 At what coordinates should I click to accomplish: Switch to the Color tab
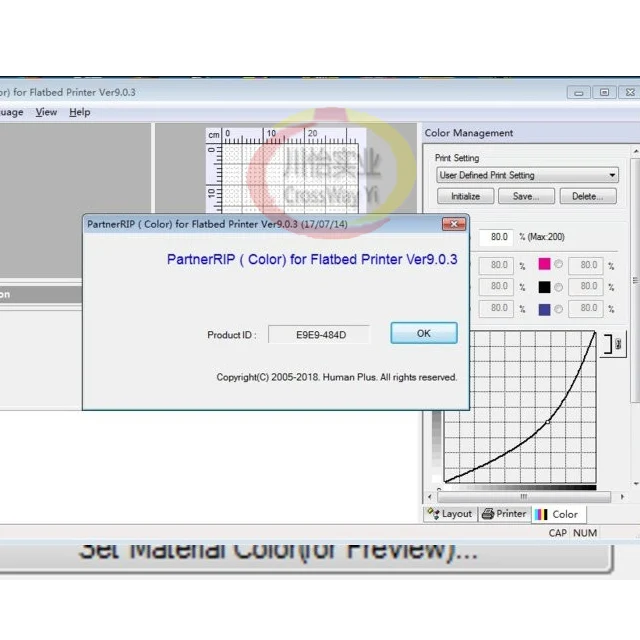click(559, 514)
